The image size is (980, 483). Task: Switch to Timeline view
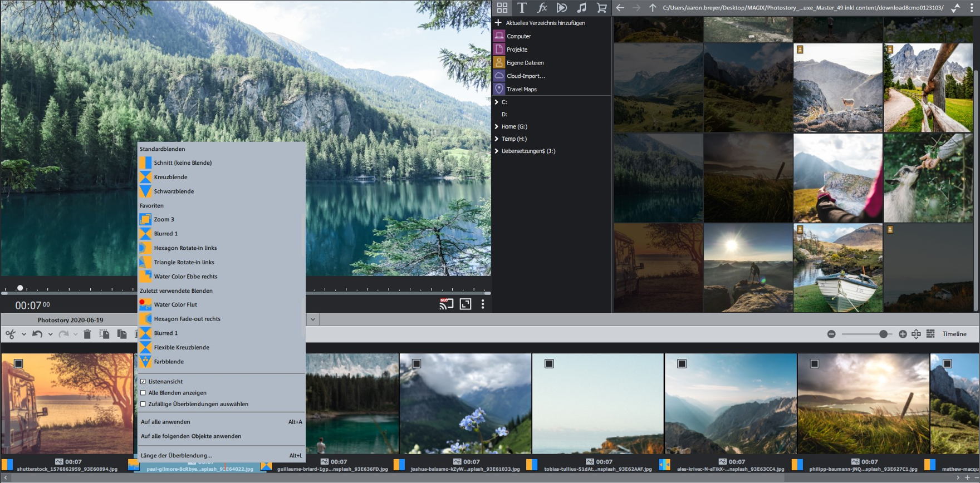click(954, 334)
